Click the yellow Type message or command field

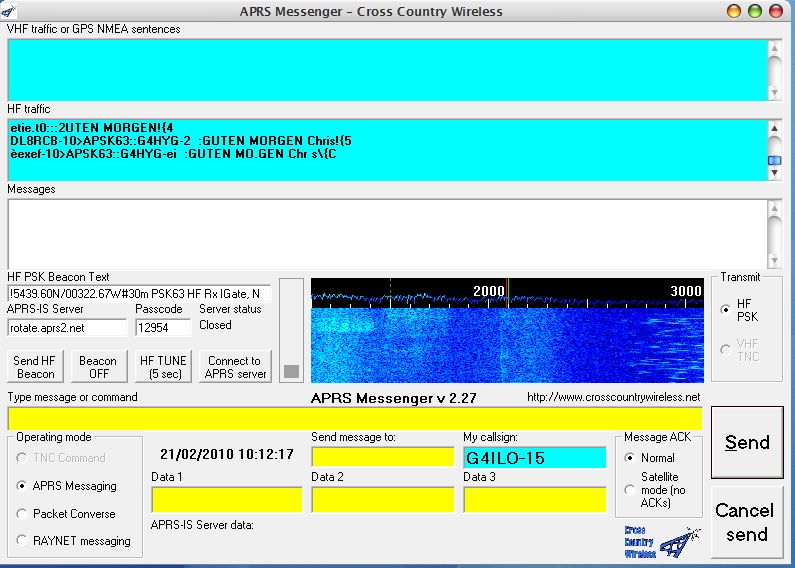pos(355,419)
